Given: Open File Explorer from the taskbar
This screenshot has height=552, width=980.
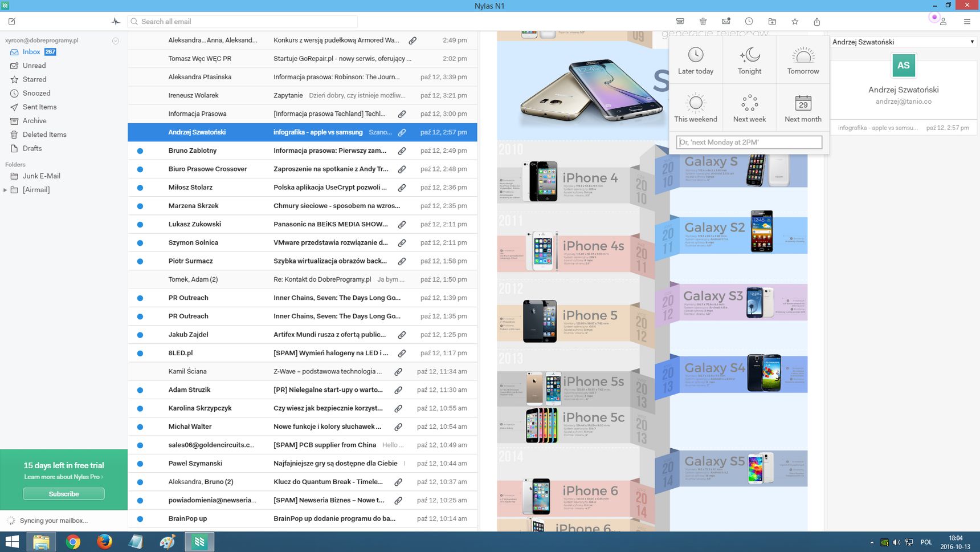Looking at the screenshot, I should point(41,542).
